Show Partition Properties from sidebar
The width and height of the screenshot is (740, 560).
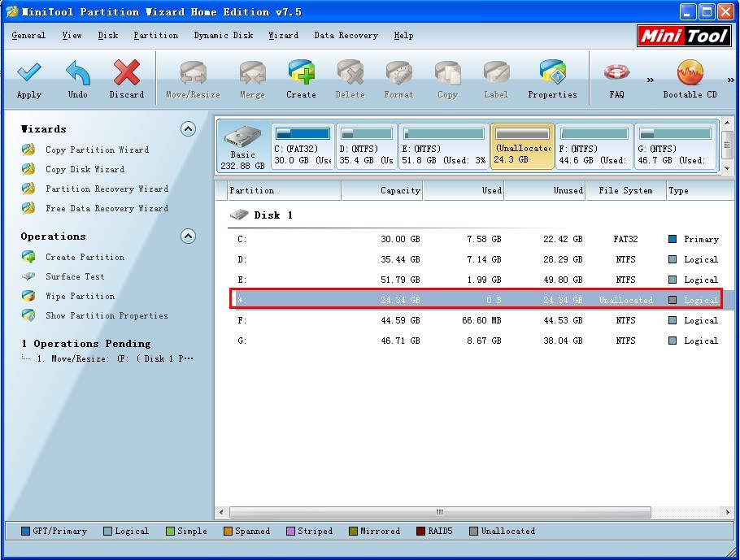click(107, 315)
